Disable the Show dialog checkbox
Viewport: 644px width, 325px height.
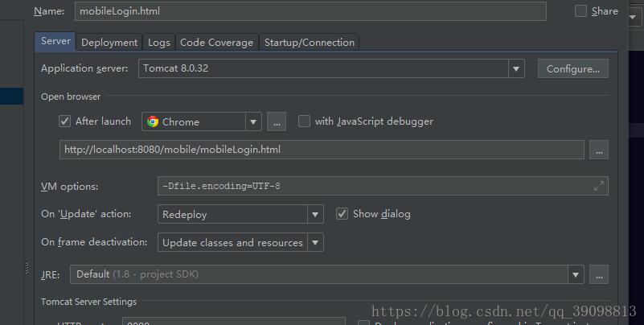pos(342,214)
